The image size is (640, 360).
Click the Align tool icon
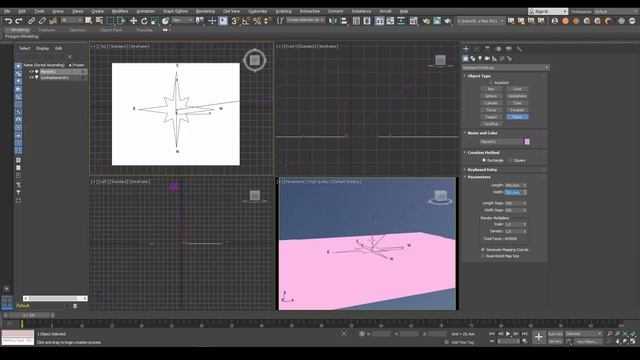pyautogui.click(x=344, y=21)
